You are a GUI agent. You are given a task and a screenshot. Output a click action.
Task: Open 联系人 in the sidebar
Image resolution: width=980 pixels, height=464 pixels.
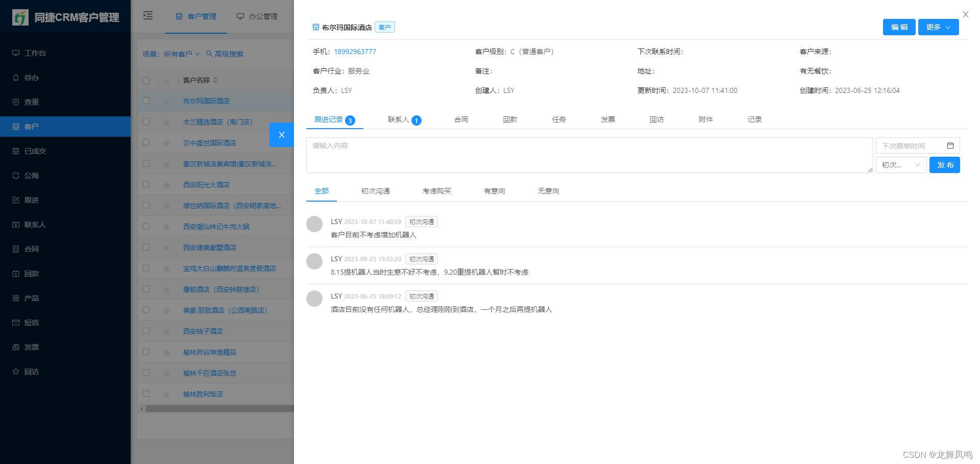tap(65, 225)
